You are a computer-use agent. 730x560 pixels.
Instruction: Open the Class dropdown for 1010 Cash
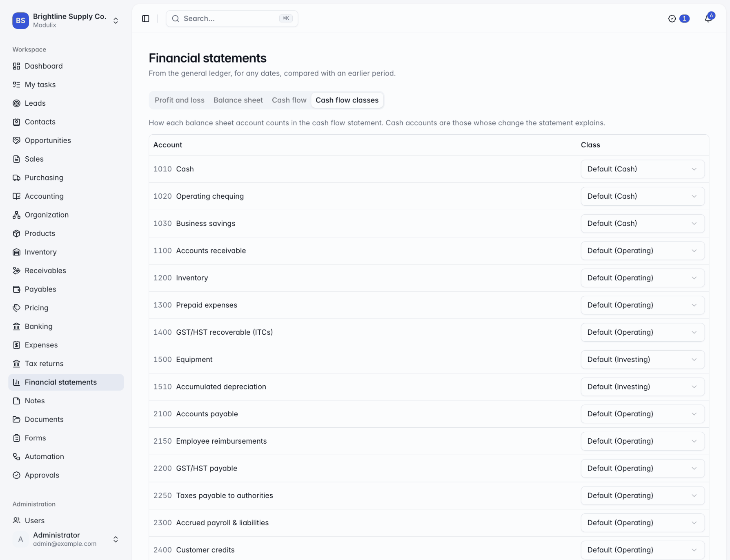tap(643, 169)
